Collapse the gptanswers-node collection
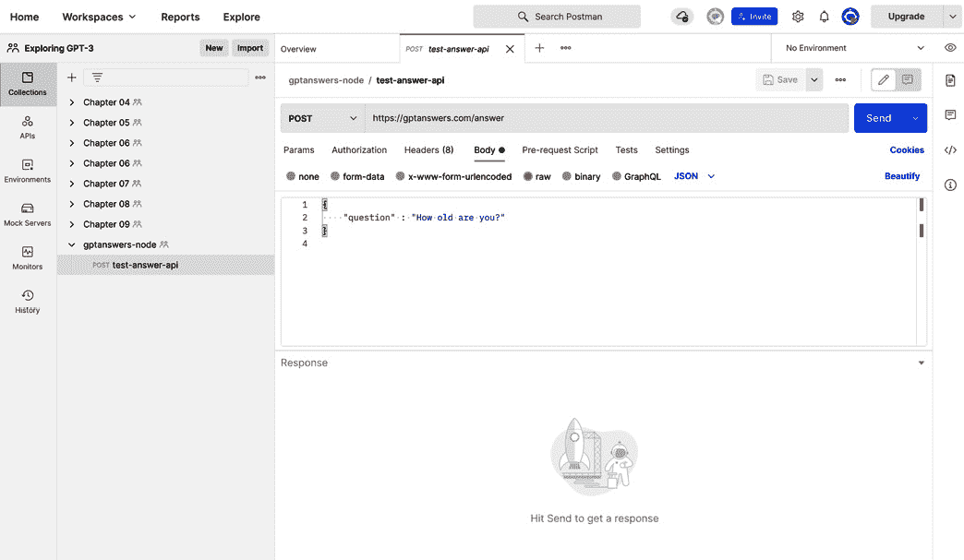Viewport: 964px width, 560px height. [x=71, y=244]
